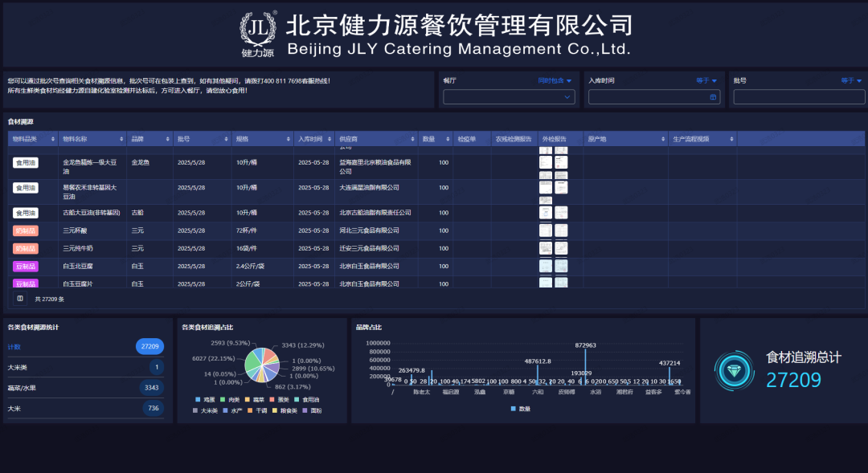
Task: Click the JLY company logo emblem
Action: [257, 33]
